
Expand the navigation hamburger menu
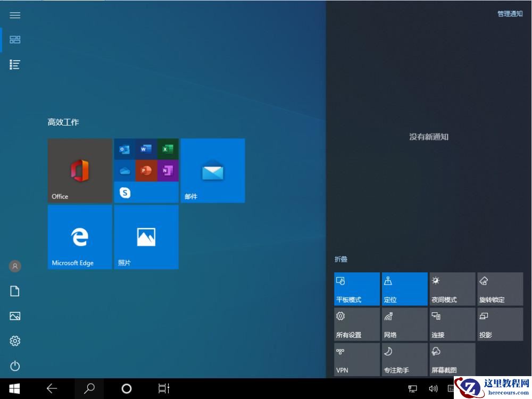(15, 15)
